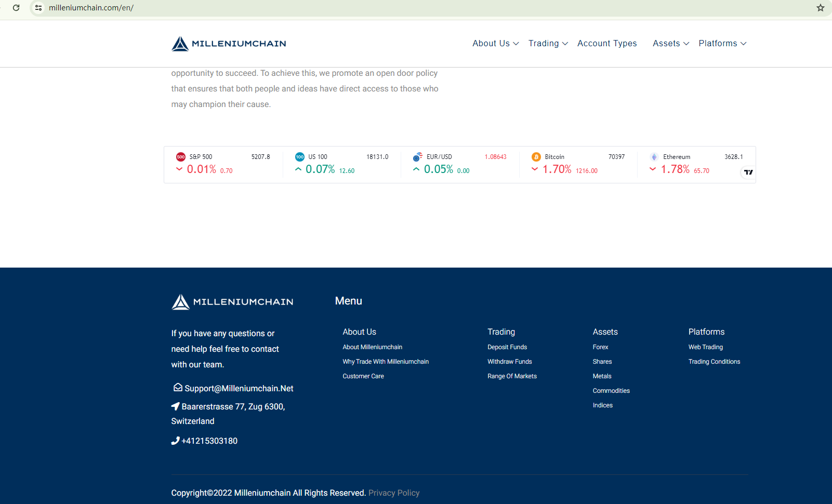Screen dimensions: 832x504
Task: Open Account Types in the navigation
Action: click(x=607, y=44)
